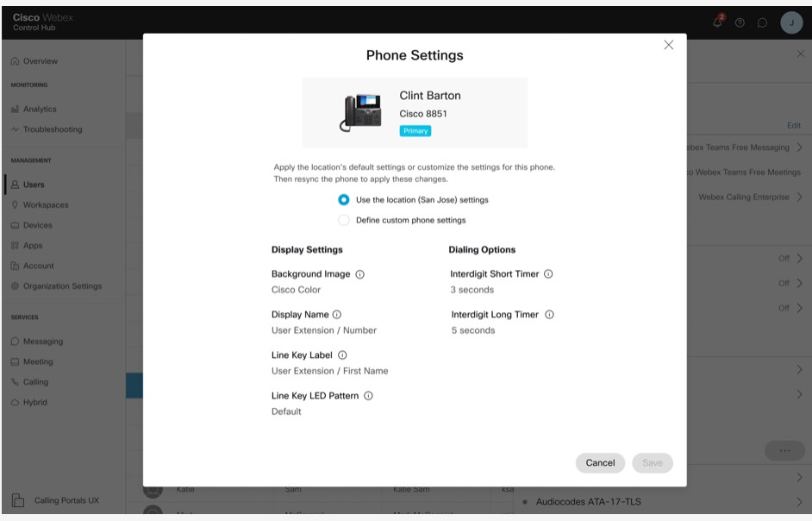
Task: Open the three-dots more options button
Action: [784, 450]
